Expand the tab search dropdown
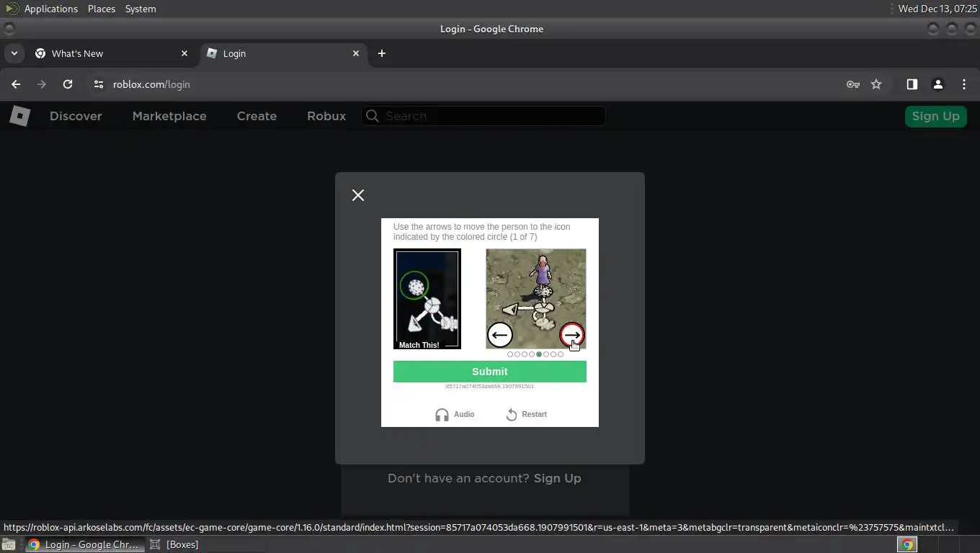The image size is (980, 553). pos(14,53)
